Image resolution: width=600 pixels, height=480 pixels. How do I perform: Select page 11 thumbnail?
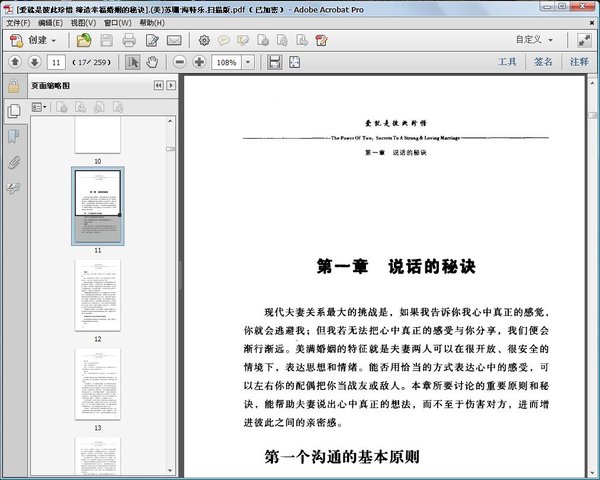[98, 206]
